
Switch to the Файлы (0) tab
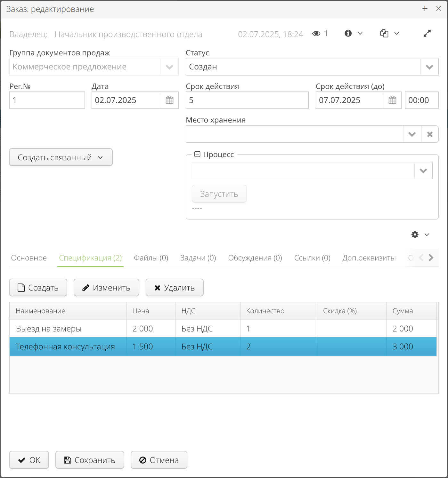coord(151,258)
